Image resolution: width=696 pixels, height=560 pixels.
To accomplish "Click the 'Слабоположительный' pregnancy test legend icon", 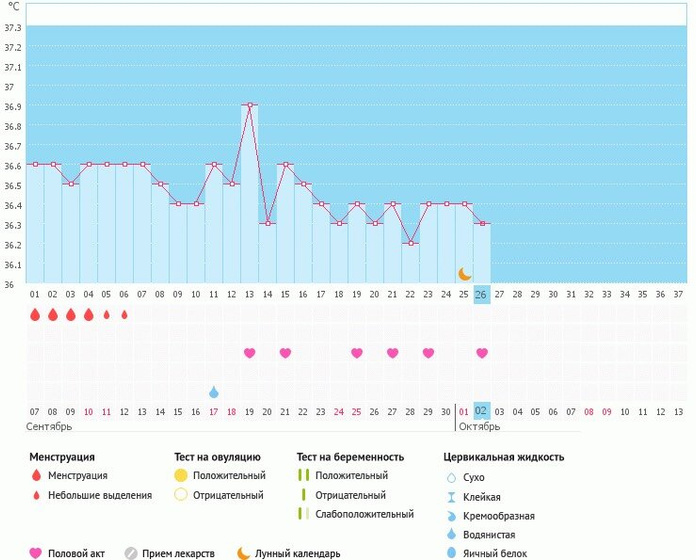I will point(301,514).
